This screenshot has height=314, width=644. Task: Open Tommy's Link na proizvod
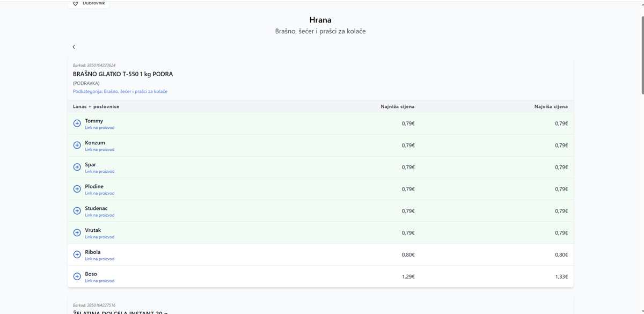pyautogui.click(x=99, y=128)
